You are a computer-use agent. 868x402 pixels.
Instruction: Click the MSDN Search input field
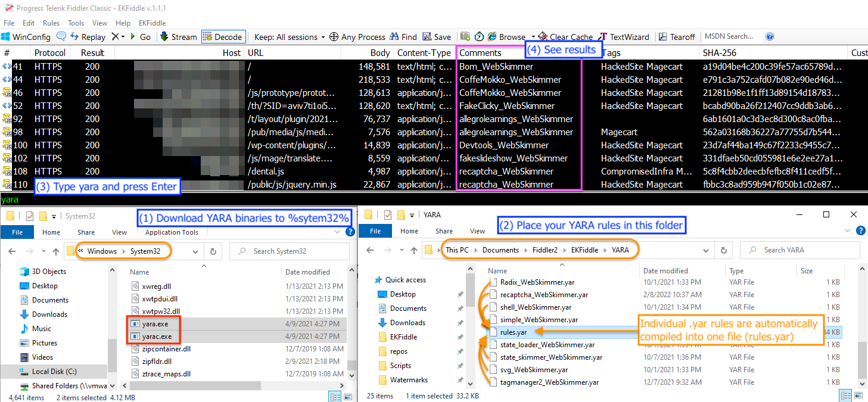pyautogui.click(x=732, y=37)
